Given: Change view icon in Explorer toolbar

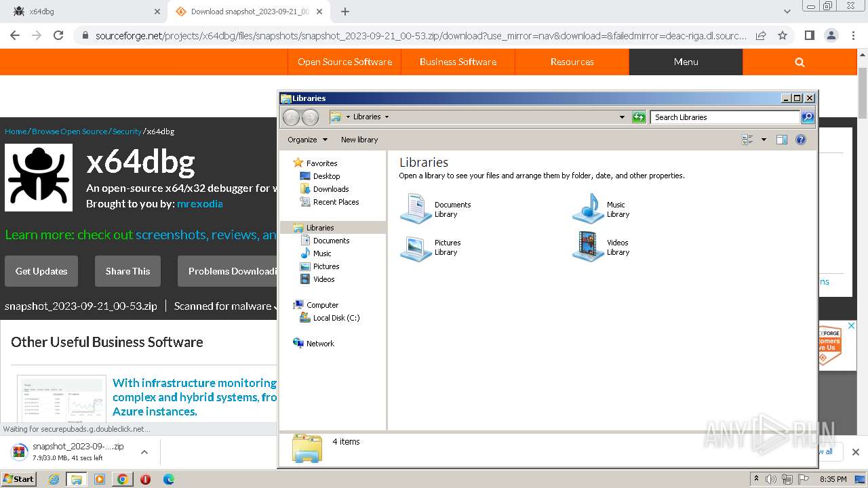Looking at the screenshot, I should [748, 140].
